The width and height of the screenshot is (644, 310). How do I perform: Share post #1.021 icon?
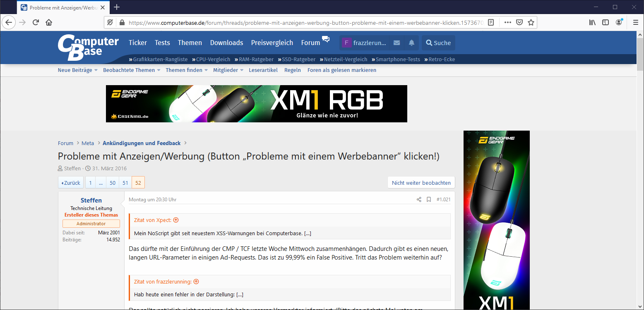[x=419, y=200]
